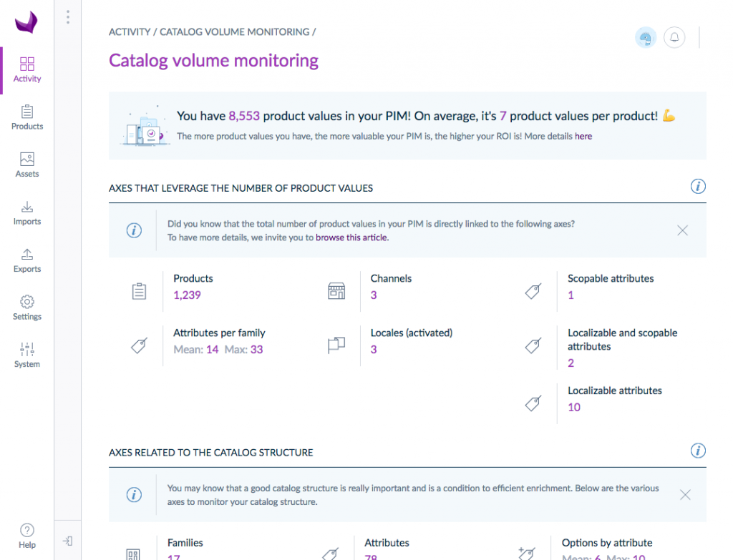Go to Products in the sidebar

pos(27,117)
